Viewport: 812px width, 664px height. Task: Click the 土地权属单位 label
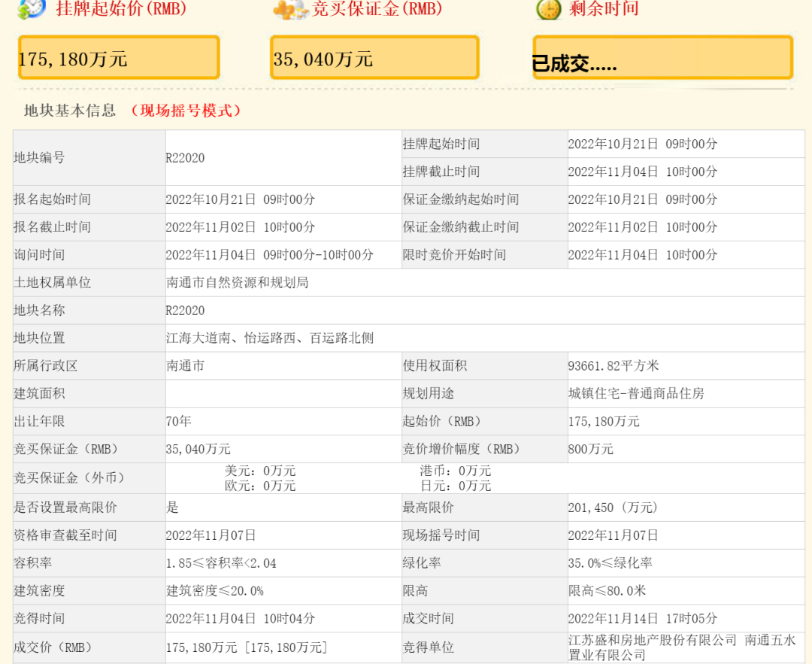53,282
